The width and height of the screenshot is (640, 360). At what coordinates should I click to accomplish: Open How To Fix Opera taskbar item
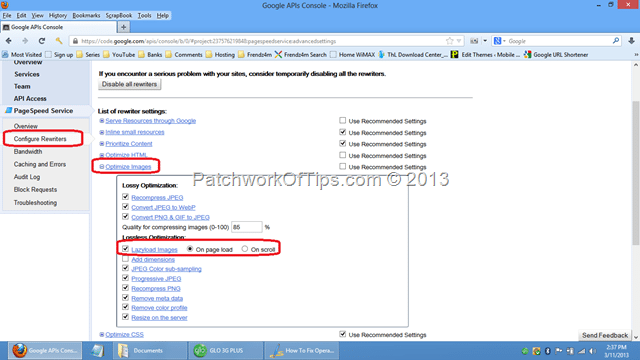(x=302, y=351)
